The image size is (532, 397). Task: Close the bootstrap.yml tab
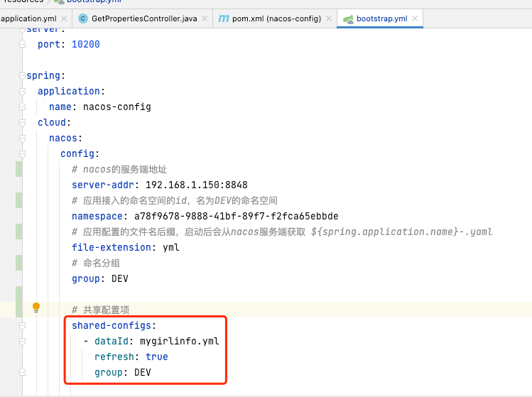coord(414,18)
